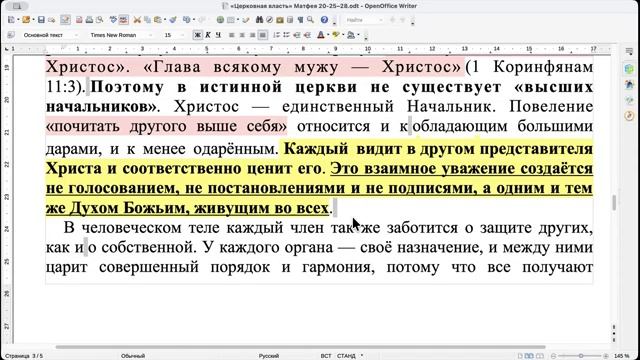
Task: Toggle the Navigator compass icon
Action: point(269,20)
